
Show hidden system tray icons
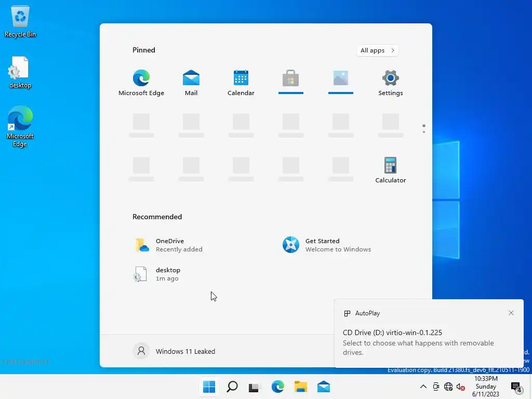pyautogui.click(x=423, y=387)
